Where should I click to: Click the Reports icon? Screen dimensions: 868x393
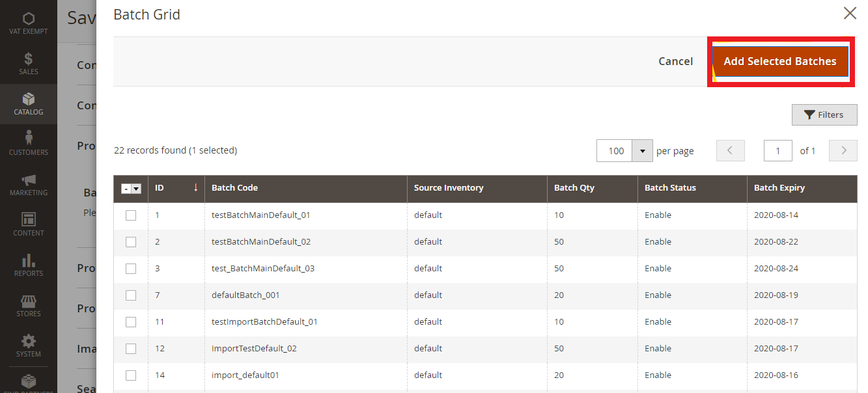coord(29,264)
